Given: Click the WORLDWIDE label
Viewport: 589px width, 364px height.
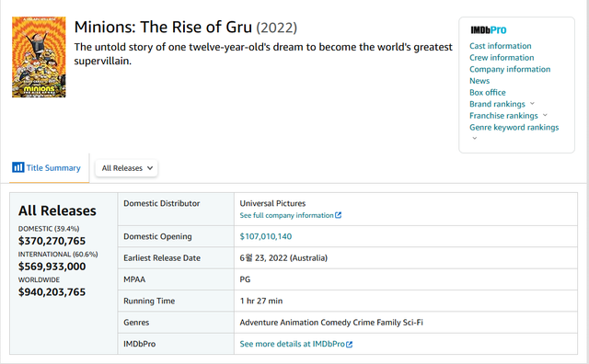Looking at the screenshot, I should 39,279.
